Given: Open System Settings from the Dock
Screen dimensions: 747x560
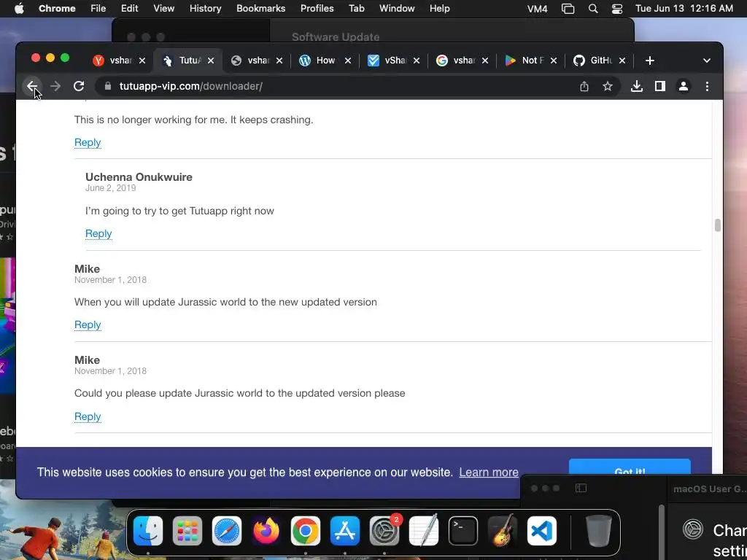Looking at the screenshot, I should tap(384, 531).
